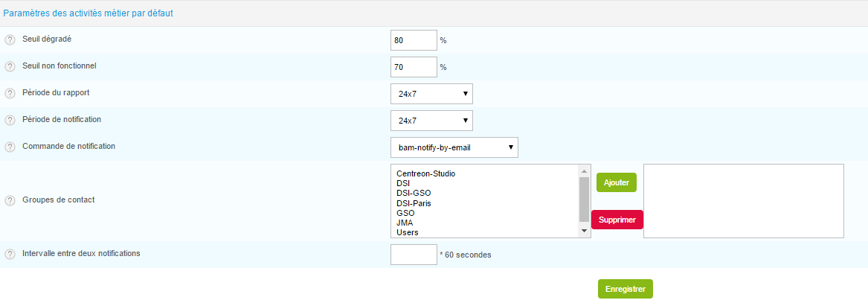Open the Période du rapport dropdown
868x303 pixels.
pos(431,94)
